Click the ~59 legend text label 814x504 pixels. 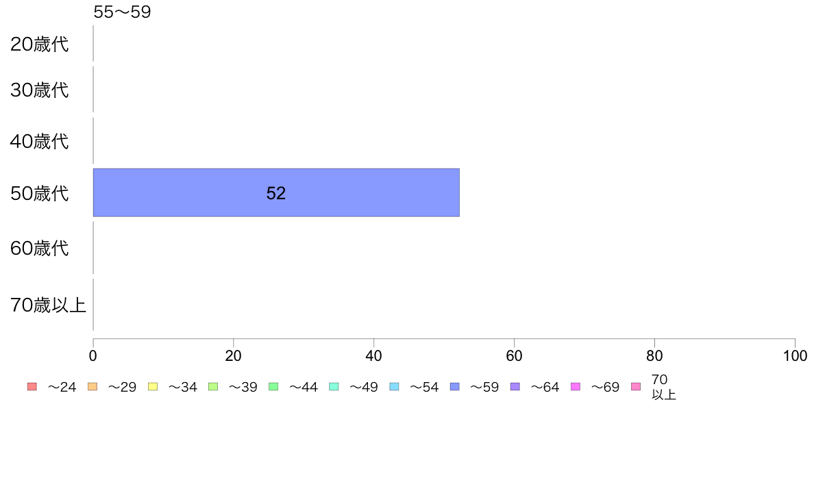coord(484,387)
